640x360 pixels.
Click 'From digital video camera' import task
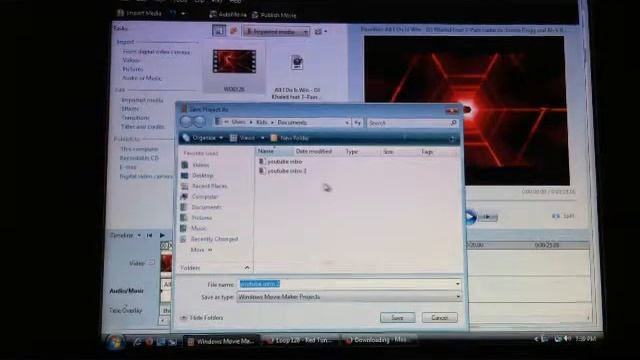156,52
